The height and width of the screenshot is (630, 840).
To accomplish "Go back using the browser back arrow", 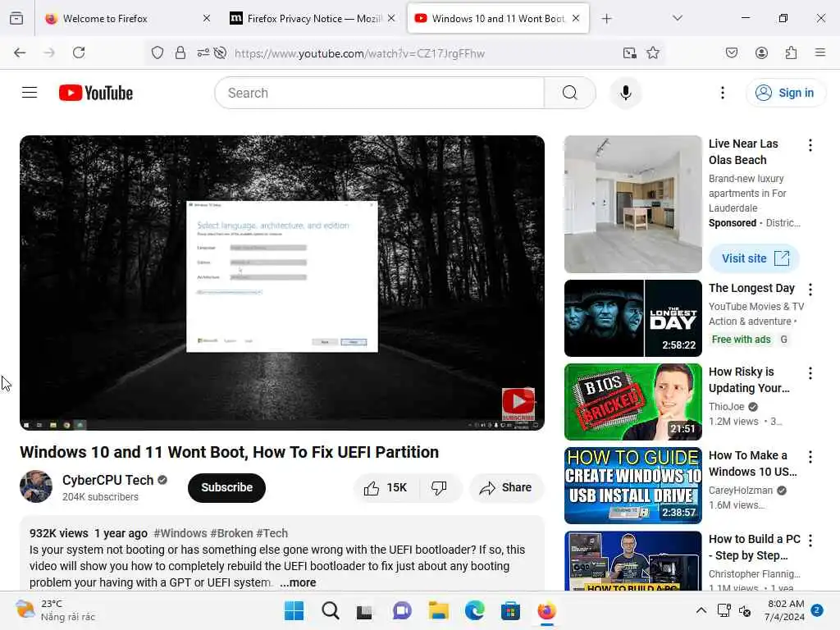I will pyautogui.click(x=20, y=52).
